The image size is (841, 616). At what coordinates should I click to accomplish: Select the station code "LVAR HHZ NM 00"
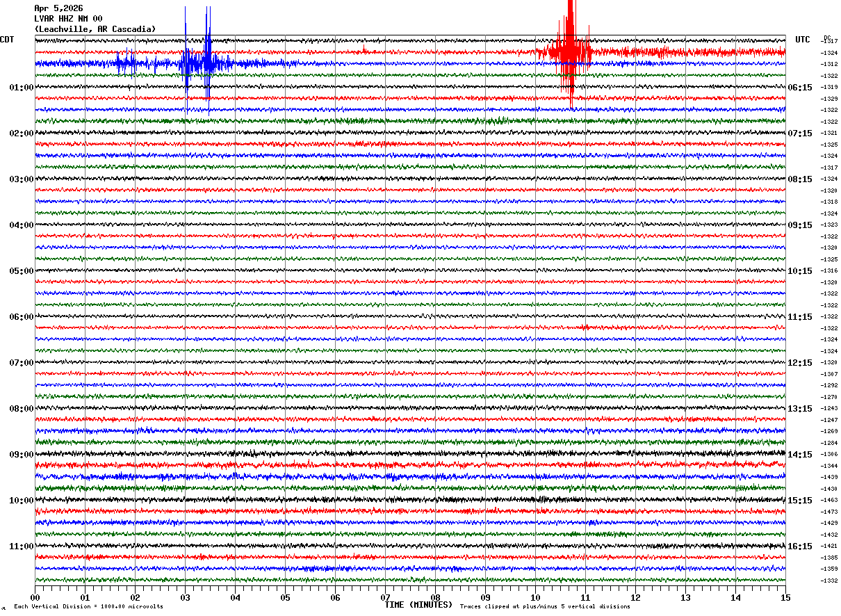tap(68, 19)
